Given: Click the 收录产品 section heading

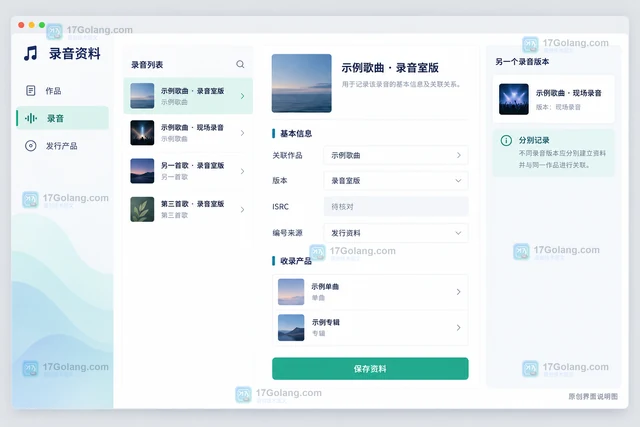Looking at the screenshot, I should point(296,261).
